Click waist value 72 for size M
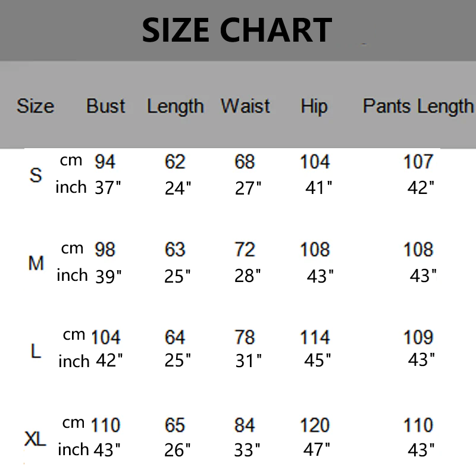The width and height of the screenshot is (476, 476). click(x=245, y=249)
